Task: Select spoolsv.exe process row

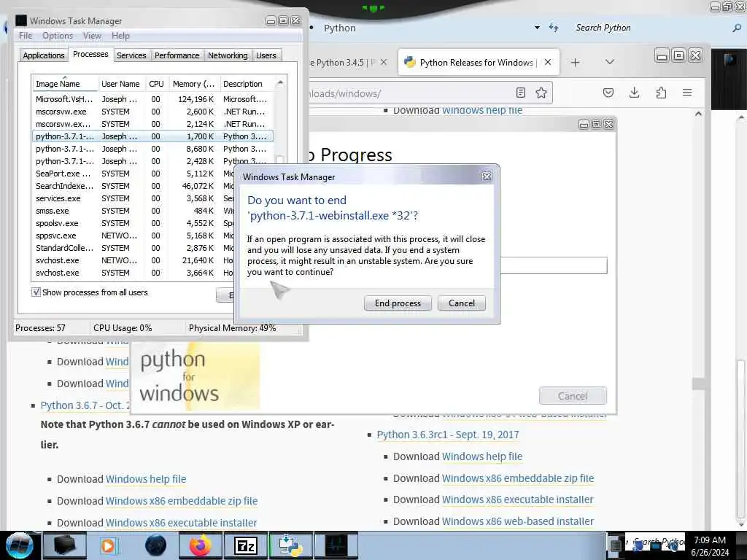Action: pos(133,223)
